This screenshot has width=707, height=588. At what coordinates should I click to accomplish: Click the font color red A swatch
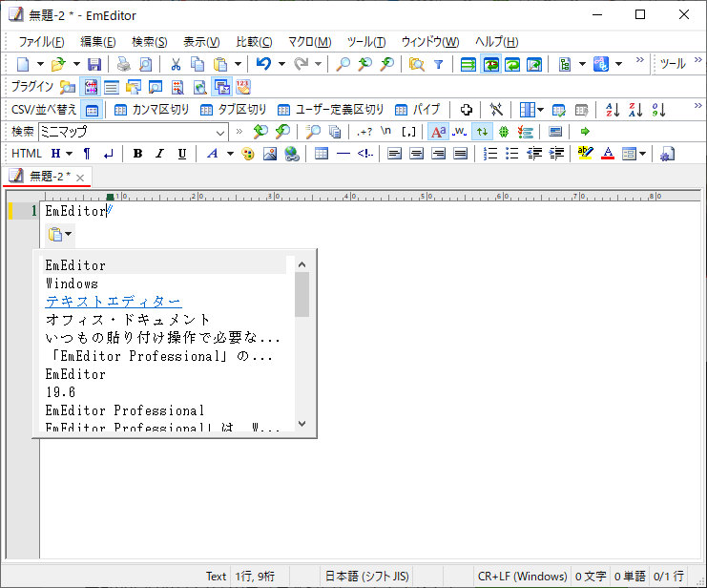click(608, 154)
